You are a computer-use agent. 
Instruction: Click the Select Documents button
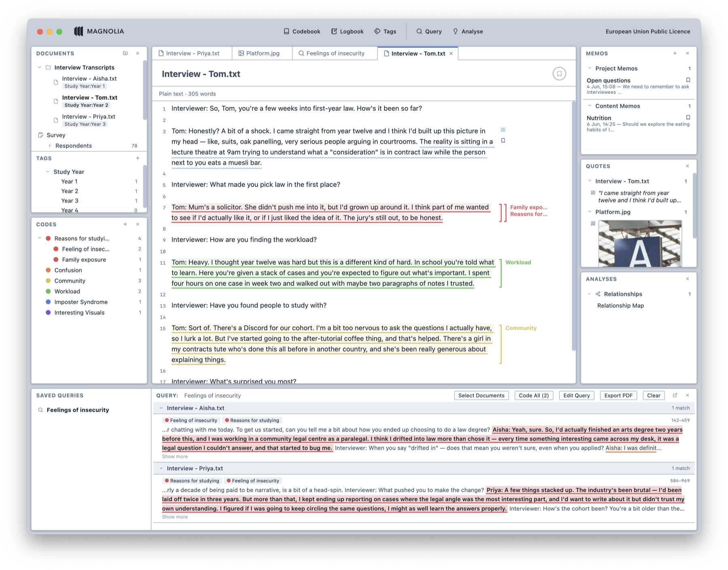(481, 395)
